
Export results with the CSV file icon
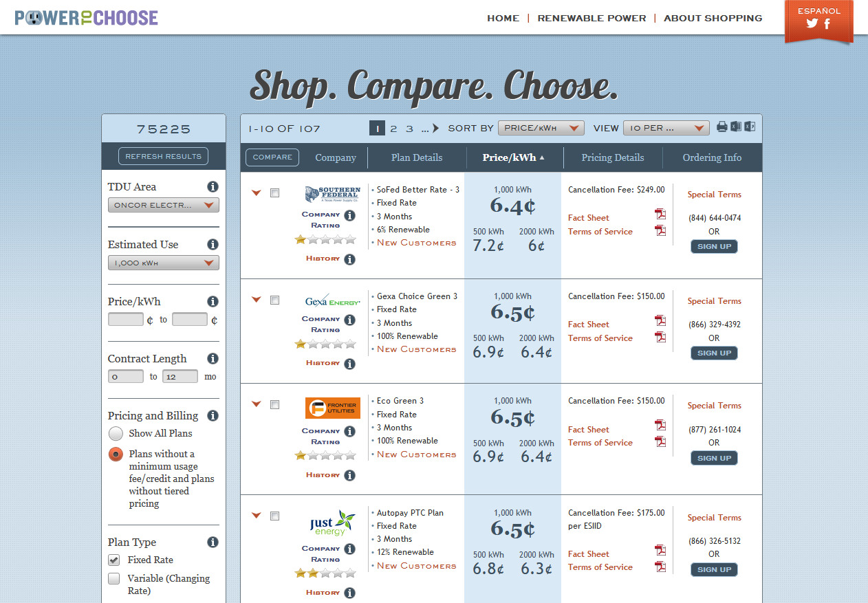(750, 127)
